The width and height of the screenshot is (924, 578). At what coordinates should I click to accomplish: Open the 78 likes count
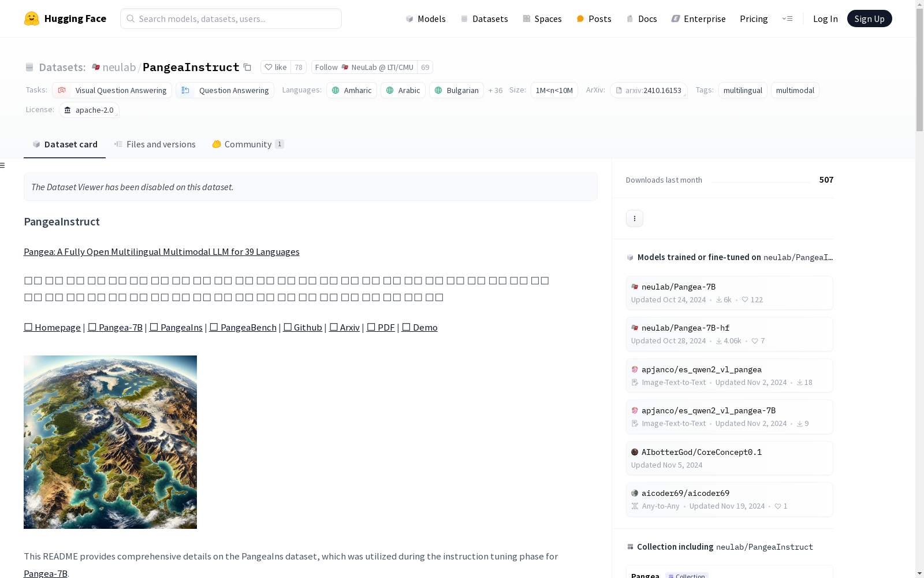point(299,67)
